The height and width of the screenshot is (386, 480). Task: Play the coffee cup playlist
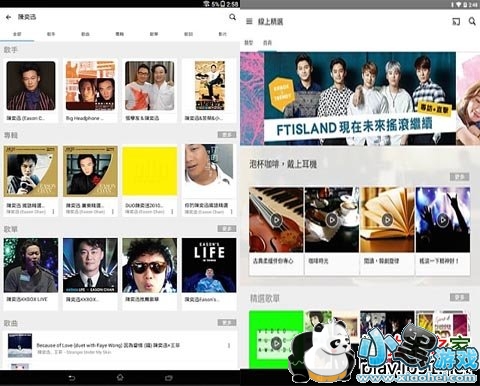(x=332, y=220)
